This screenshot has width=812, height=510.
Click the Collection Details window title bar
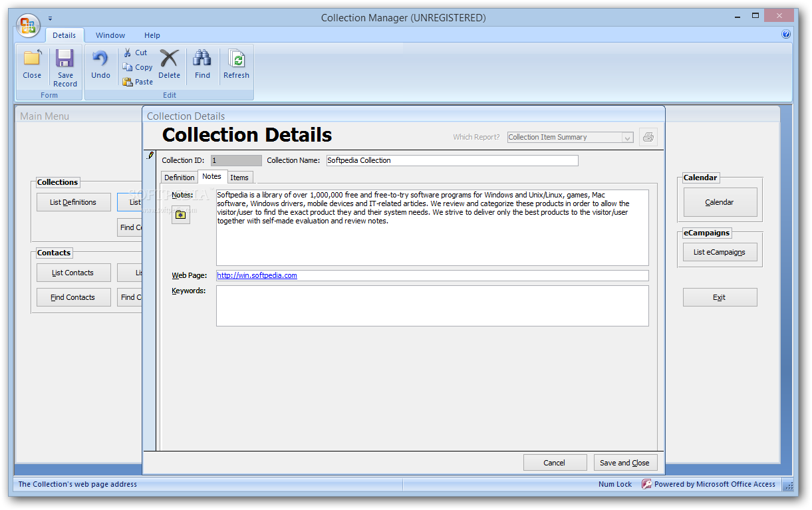404,116
